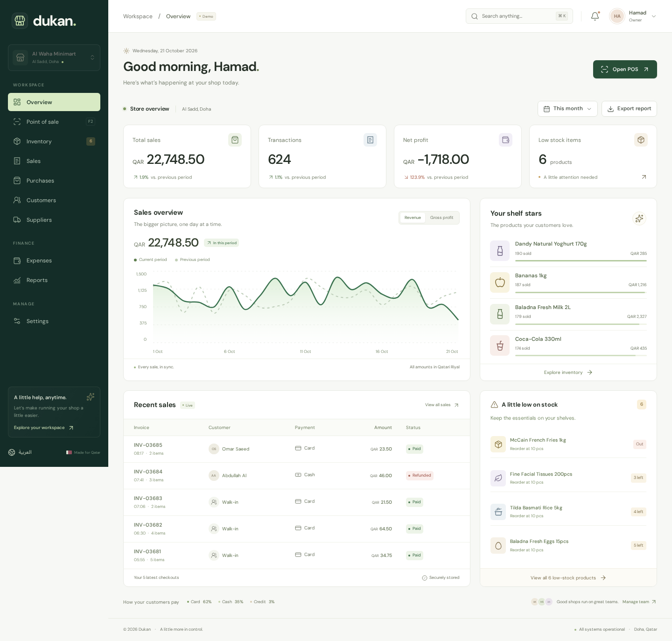The height and width of the screenshot is (641, 672).
Task: Navigate to Sales in the sidebar
Action: pos(54,161)
